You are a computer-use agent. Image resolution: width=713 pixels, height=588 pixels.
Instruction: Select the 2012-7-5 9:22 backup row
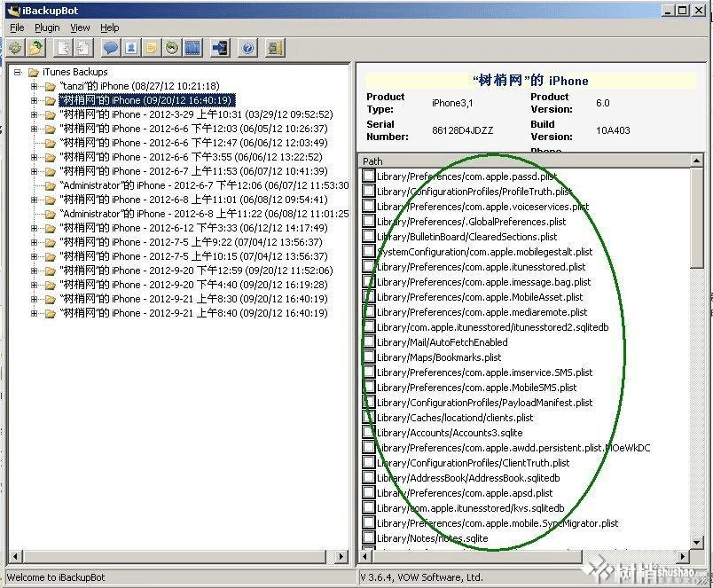[x=191, y=242]
